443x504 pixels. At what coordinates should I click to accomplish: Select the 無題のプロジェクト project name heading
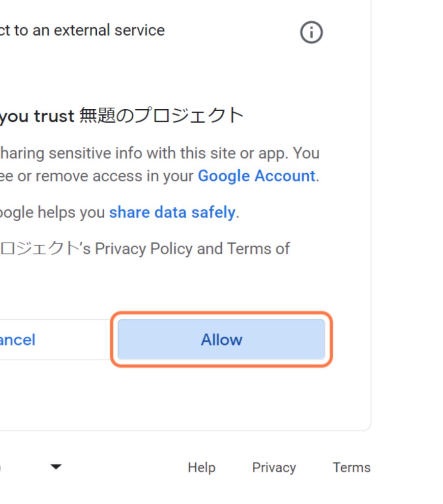161,115
